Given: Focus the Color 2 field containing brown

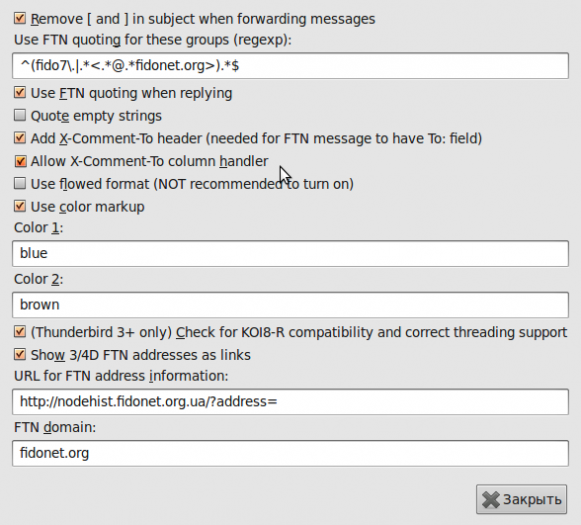Looking at the screenshot, I should click(290, 305).
